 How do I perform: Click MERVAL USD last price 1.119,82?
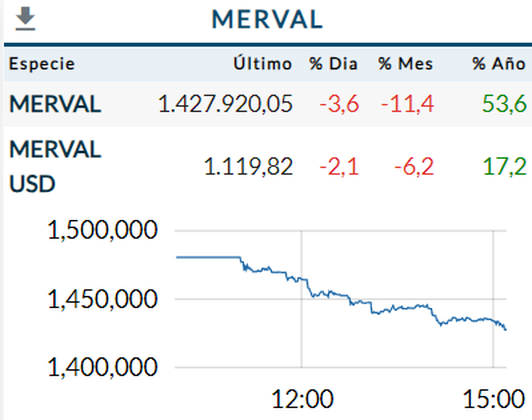tap(248, 167)
